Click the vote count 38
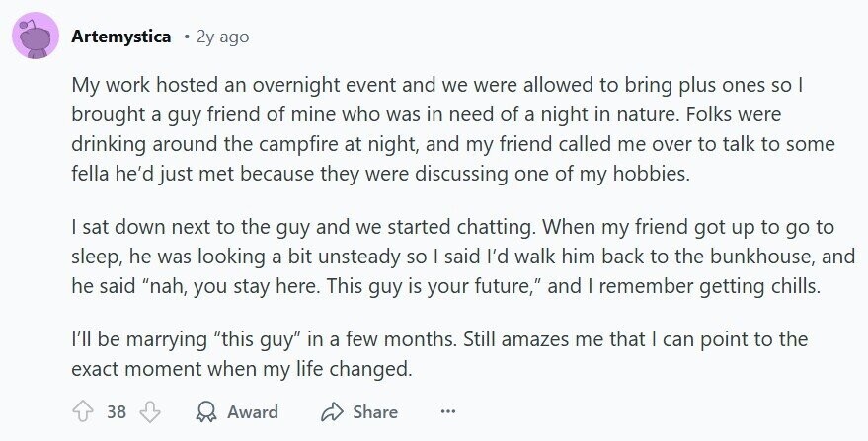The width and height of the screenshot is (868, 441). (x=117, y=411)
